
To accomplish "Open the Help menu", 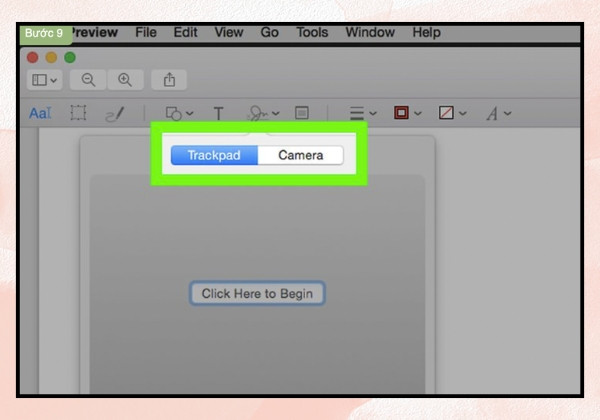I will tap(426, 33).
